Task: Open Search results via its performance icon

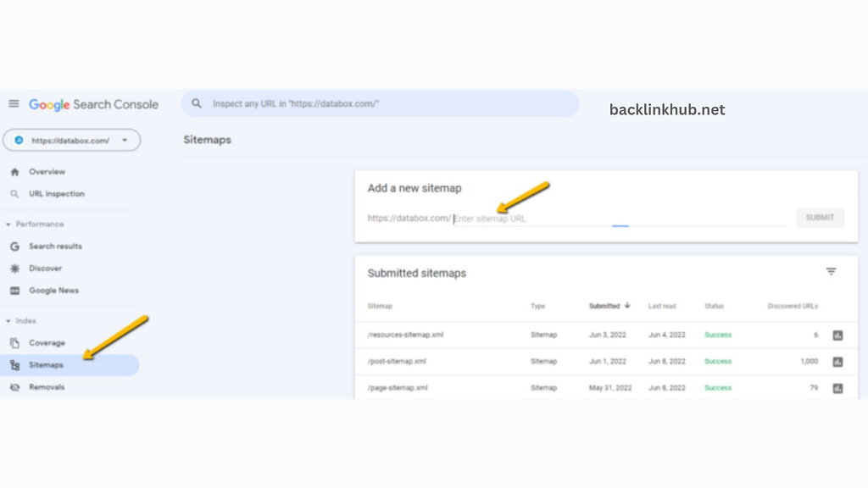Action: point(15,246)
